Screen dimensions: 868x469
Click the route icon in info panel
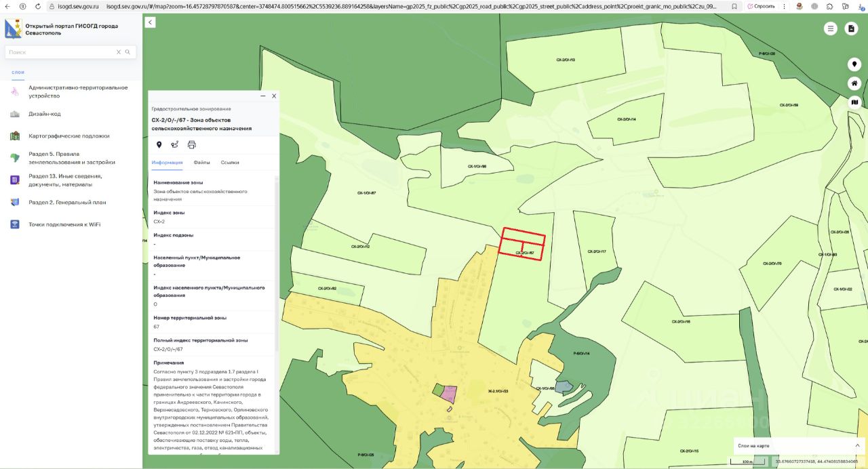(175, 144)
